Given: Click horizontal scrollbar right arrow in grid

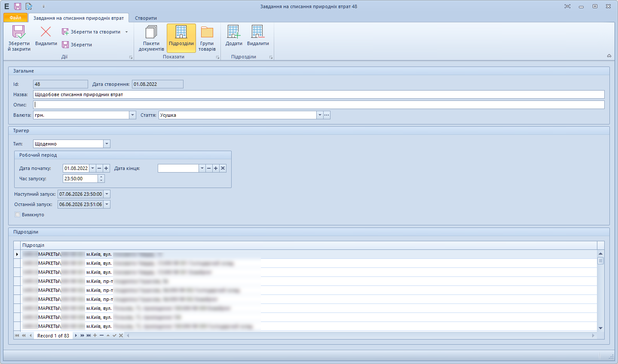Looking at the screenshot, I should pos(594,336).
